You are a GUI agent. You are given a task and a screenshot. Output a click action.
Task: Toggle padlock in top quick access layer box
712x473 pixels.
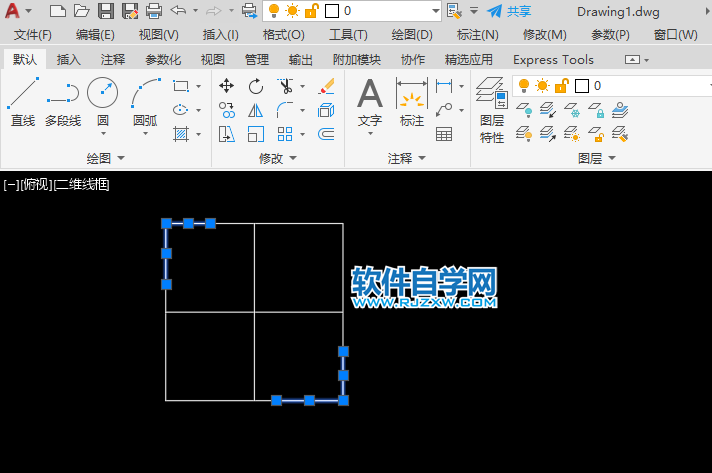(312, 11)
